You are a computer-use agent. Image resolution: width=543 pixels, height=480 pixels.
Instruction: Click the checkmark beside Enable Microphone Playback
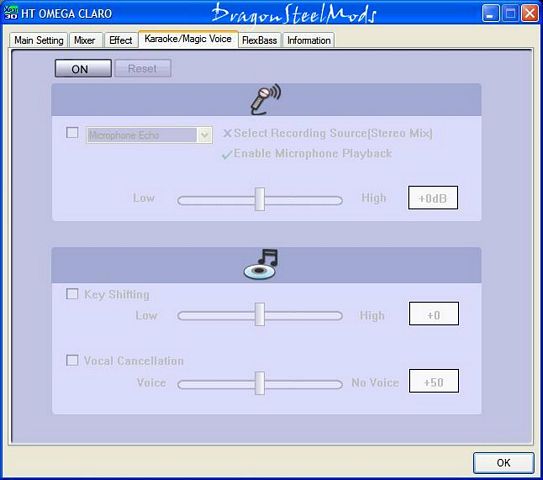coord(227,154)
